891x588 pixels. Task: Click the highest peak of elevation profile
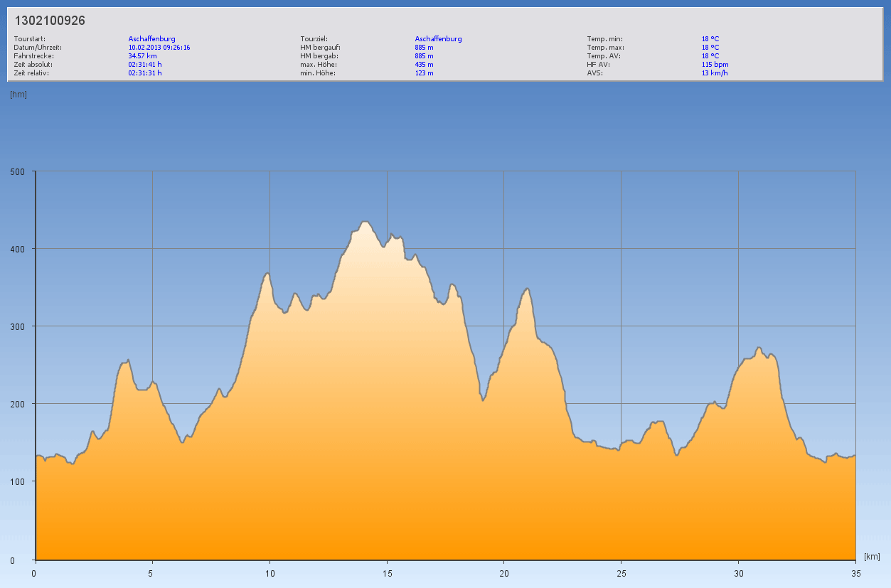tap(366, 222)
